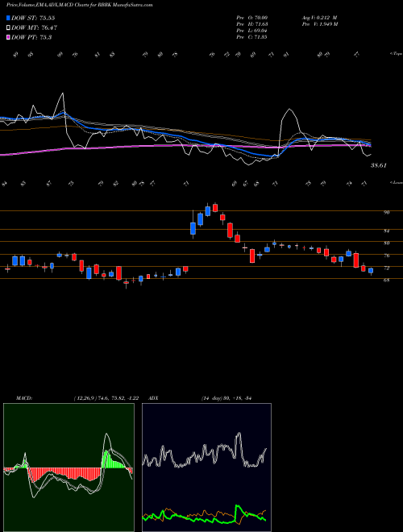Click the 'ADX' panel label

[x=153, y=398]
